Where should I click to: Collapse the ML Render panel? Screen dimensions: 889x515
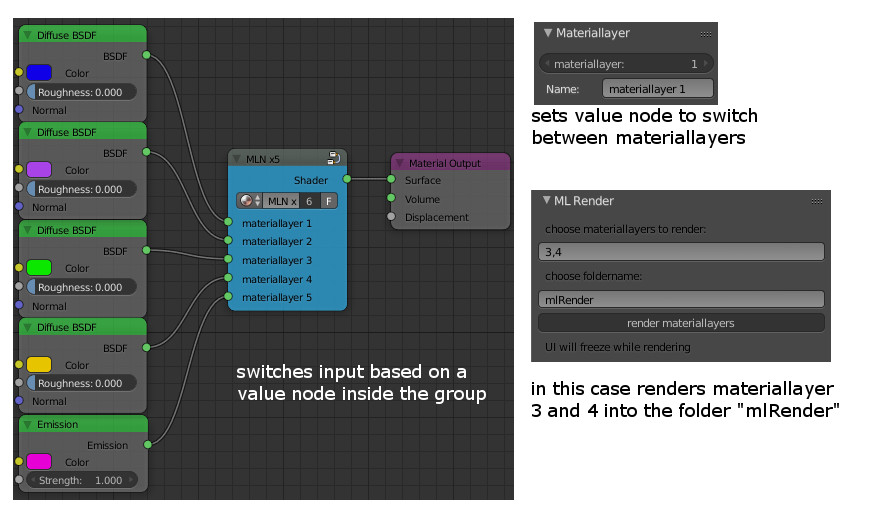[x=547, y=200]
